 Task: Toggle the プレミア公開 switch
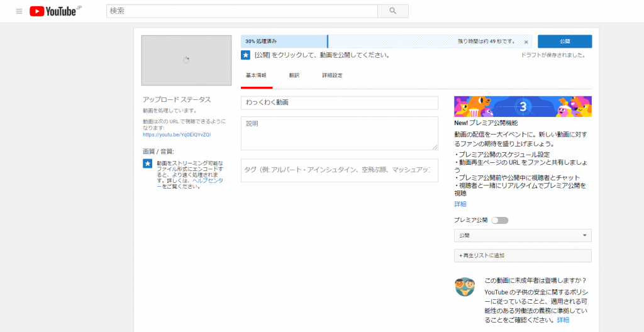click(x=500, y=221)
